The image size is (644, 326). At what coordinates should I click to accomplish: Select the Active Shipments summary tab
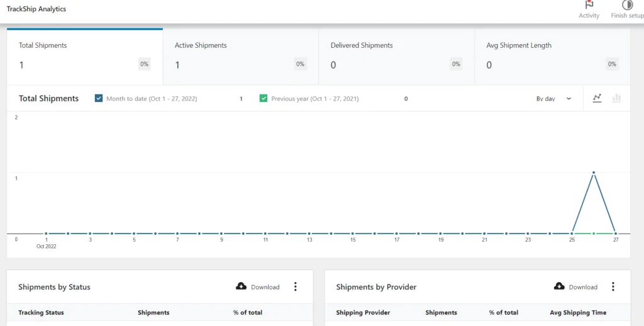pos(240,57)
